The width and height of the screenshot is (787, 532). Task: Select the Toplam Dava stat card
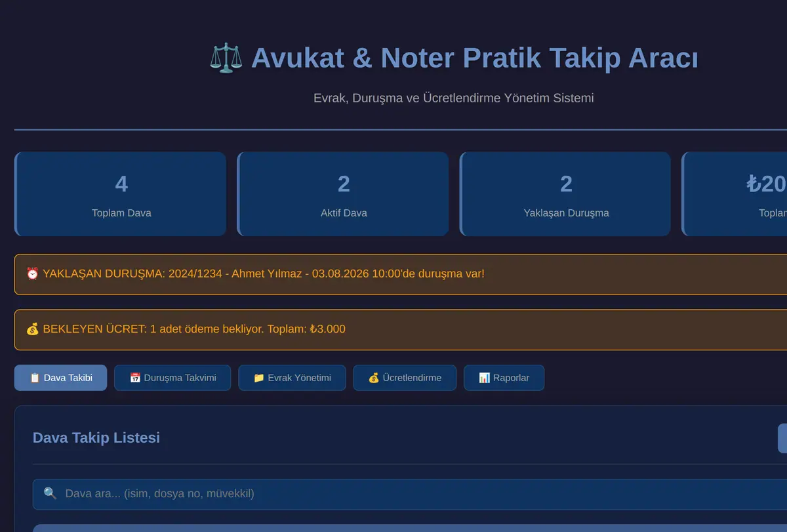(x=121, y=194)
